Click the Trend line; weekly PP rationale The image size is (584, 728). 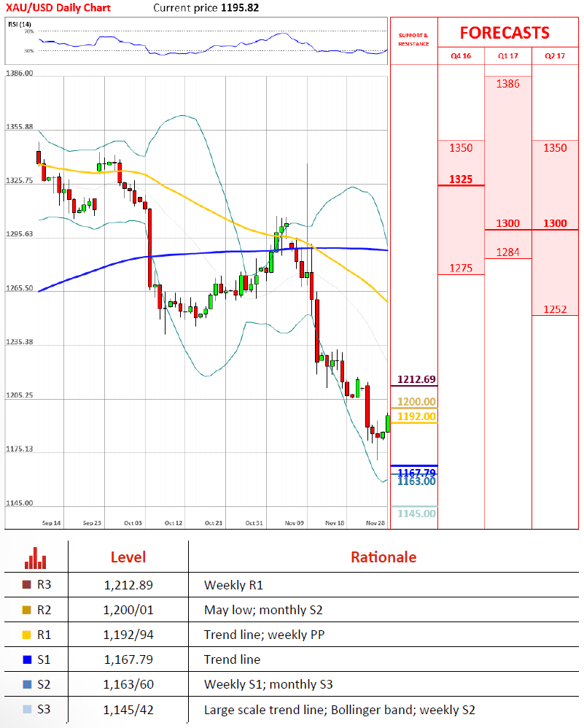click(x=264, y=635)
